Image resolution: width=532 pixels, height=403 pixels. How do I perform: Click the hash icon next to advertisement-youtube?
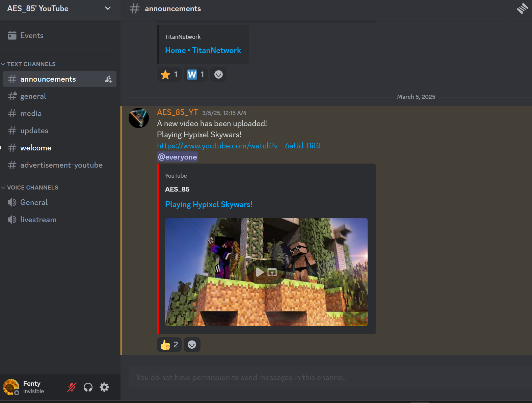[x=12, y=165]
